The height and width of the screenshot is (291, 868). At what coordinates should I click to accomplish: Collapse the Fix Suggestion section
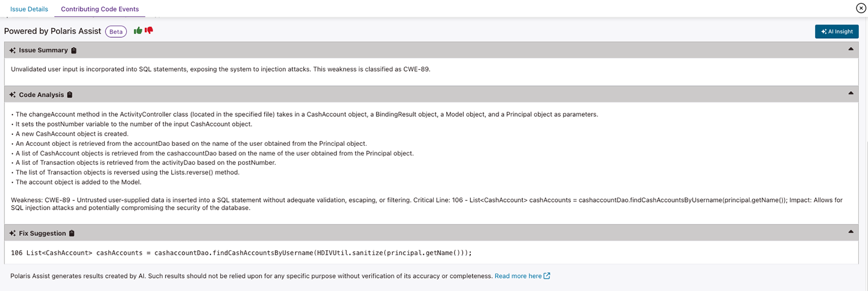(x=851, y=232)
